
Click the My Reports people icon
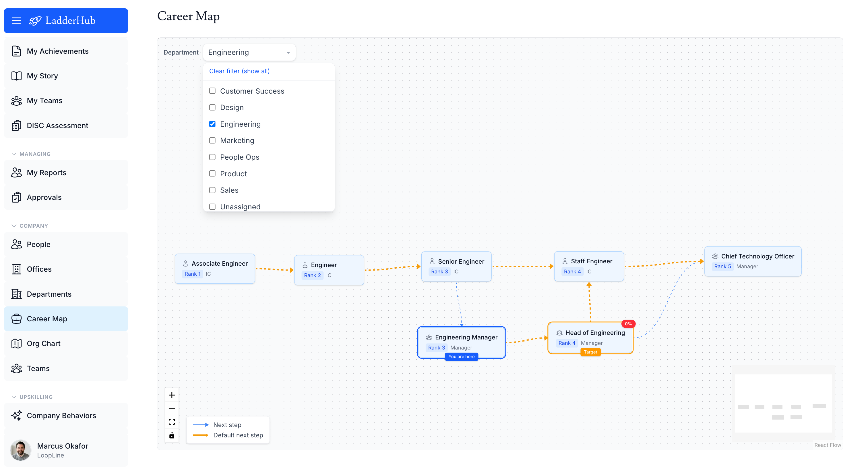coord(16,173)
